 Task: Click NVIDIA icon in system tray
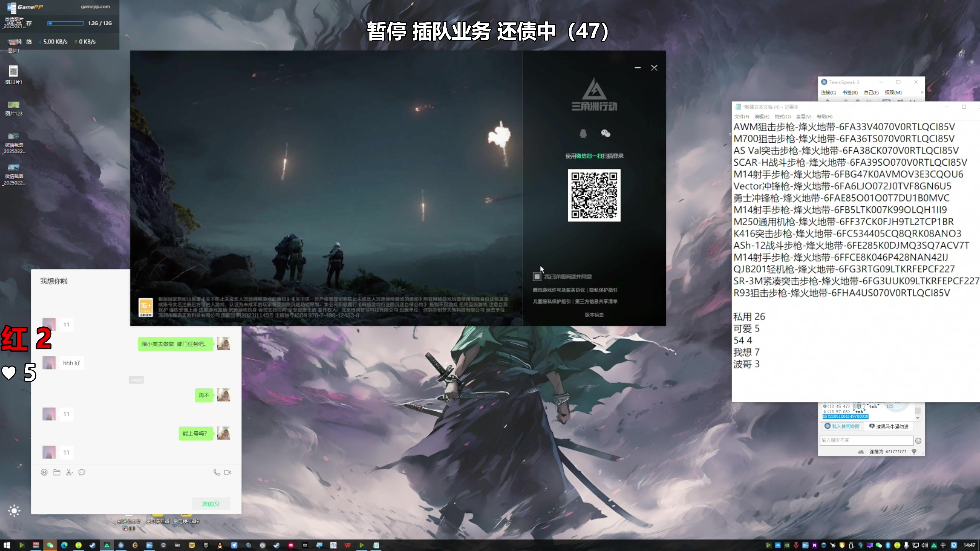[x=787, y=545]
